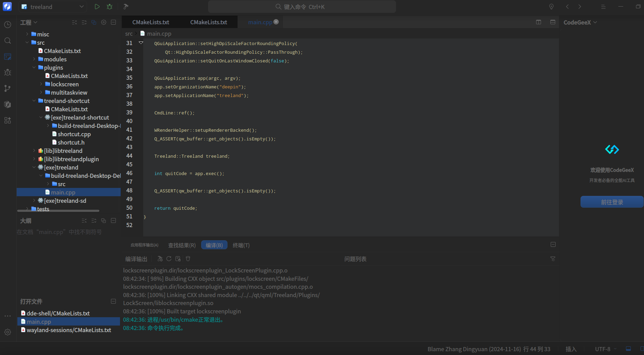The image size is (644, 355).
Task: Clear compile output trash icon
Action: pyautogui.click(x=188, y=259)
